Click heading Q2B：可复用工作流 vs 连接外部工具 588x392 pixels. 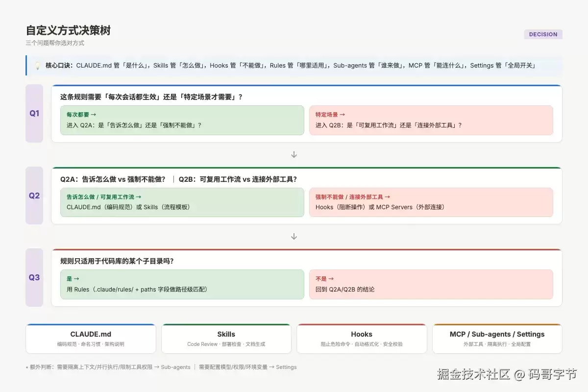pos(238,179)
